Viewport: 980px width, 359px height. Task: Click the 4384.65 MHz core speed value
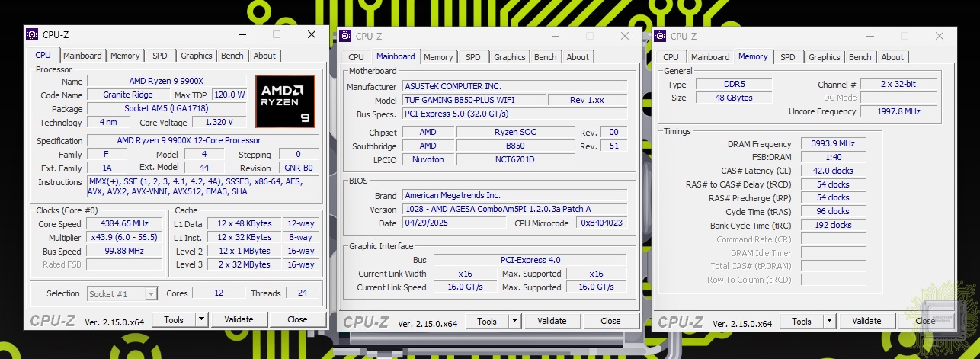pos(123,224)
